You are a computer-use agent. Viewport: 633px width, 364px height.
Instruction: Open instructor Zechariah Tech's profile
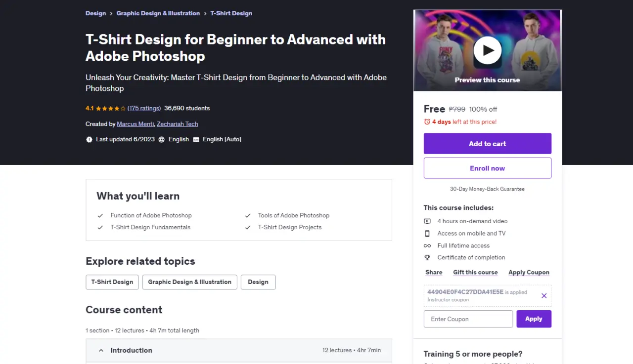pos(178,124)
